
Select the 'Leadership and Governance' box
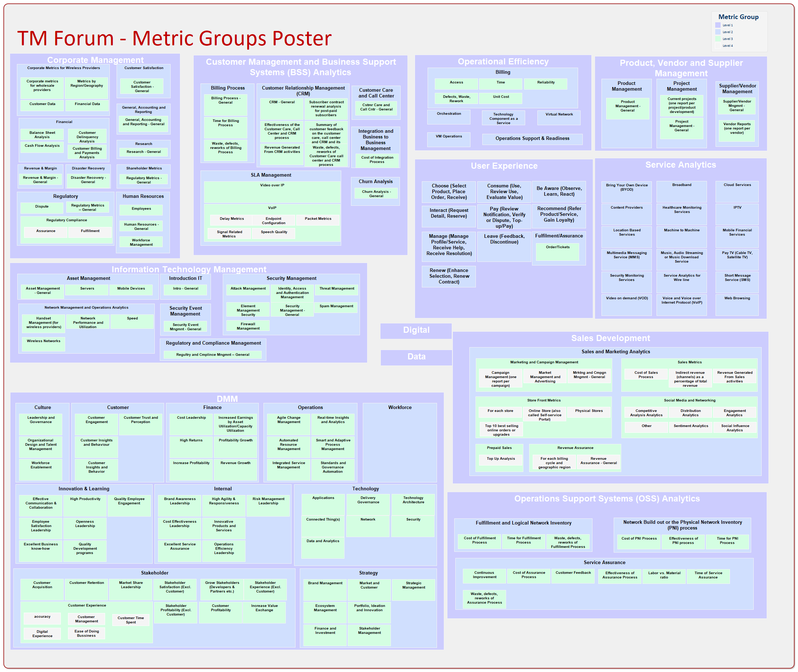41,425
